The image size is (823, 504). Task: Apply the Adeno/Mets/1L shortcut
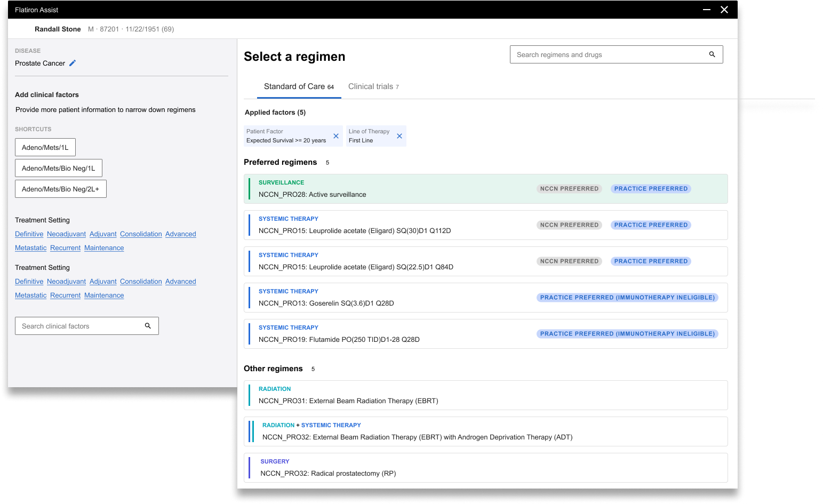point(45,147)
